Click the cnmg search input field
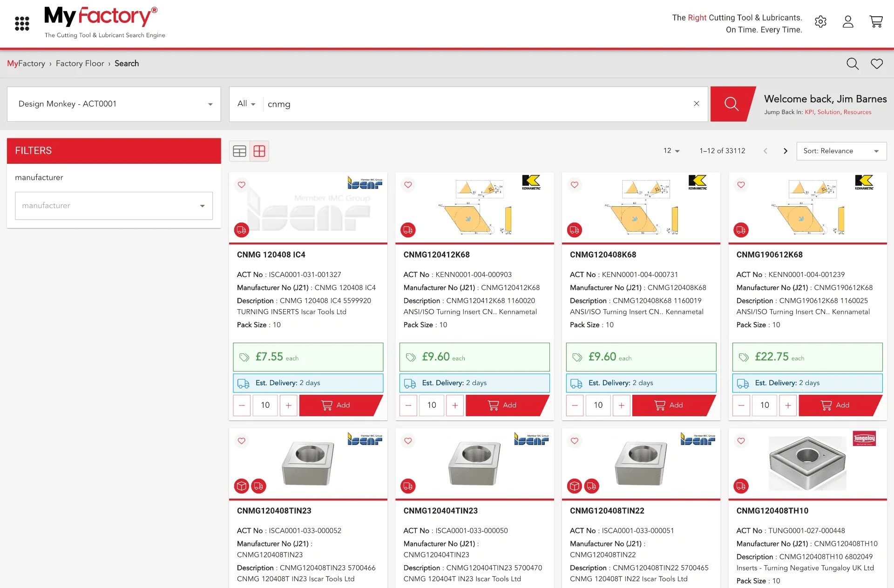This screenshot has width=894, height=588. [477, 104]
